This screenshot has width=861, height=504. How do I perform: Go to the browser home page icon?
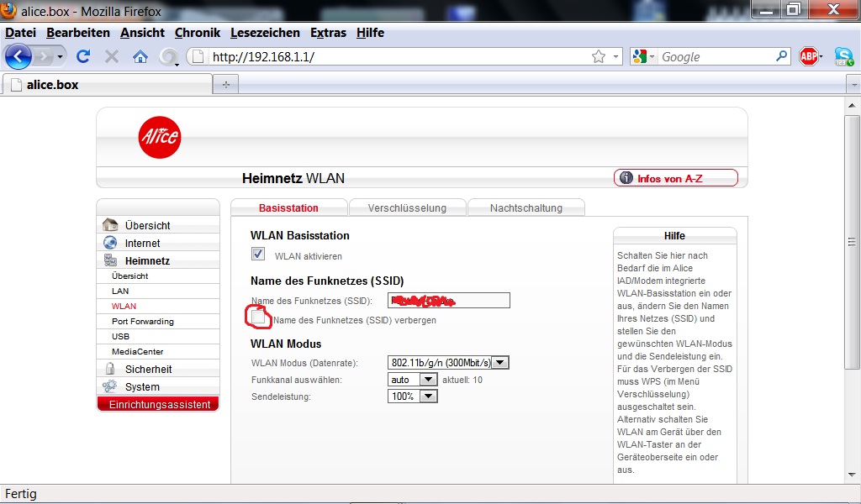[x=140, y=56]
